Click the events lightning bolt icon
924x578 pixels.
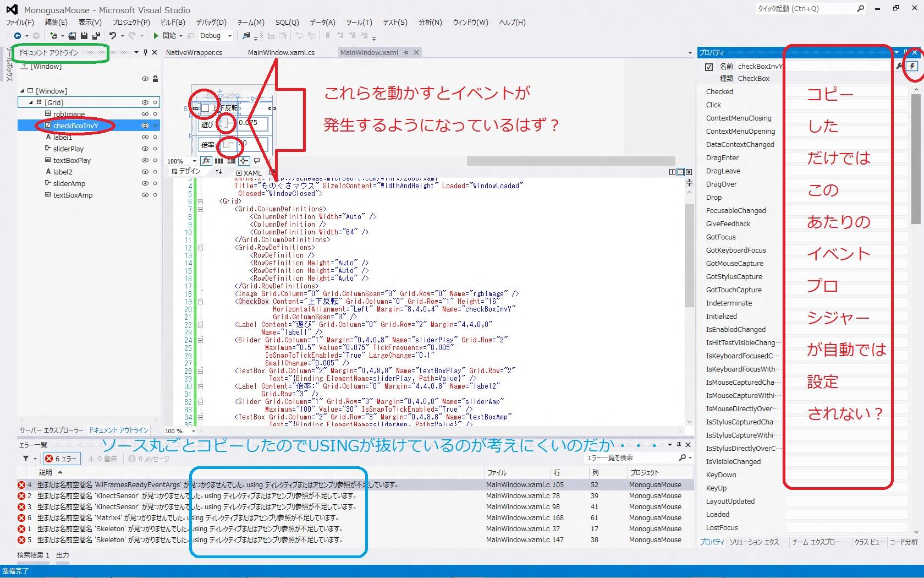click(912, 66)
